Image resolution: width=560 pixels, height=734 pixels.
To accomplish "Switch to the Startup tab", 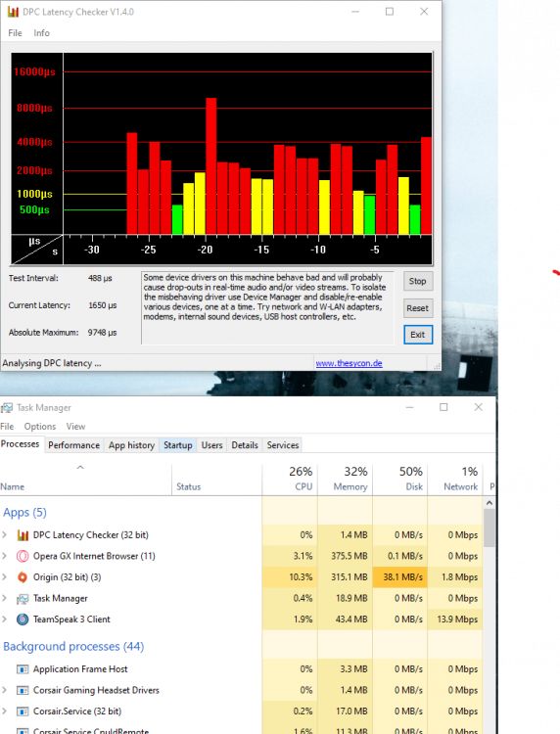I will [x=178, y=445].
